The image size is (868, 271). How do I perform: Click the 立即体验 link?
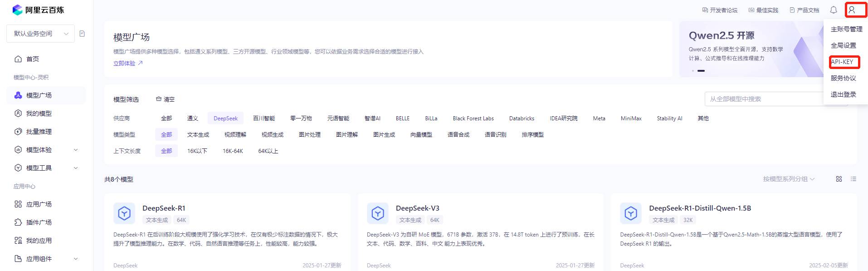(128, 64)
